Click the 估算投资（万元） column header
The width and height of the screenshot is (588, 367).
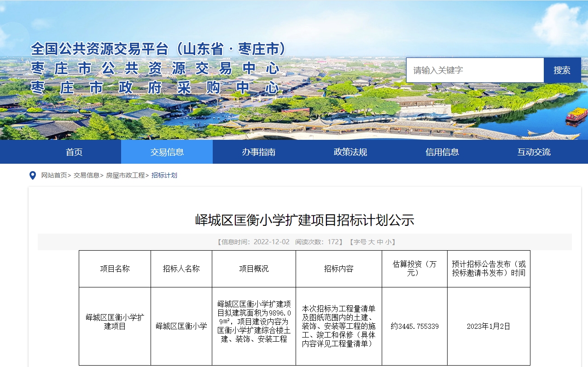[414, 269]
